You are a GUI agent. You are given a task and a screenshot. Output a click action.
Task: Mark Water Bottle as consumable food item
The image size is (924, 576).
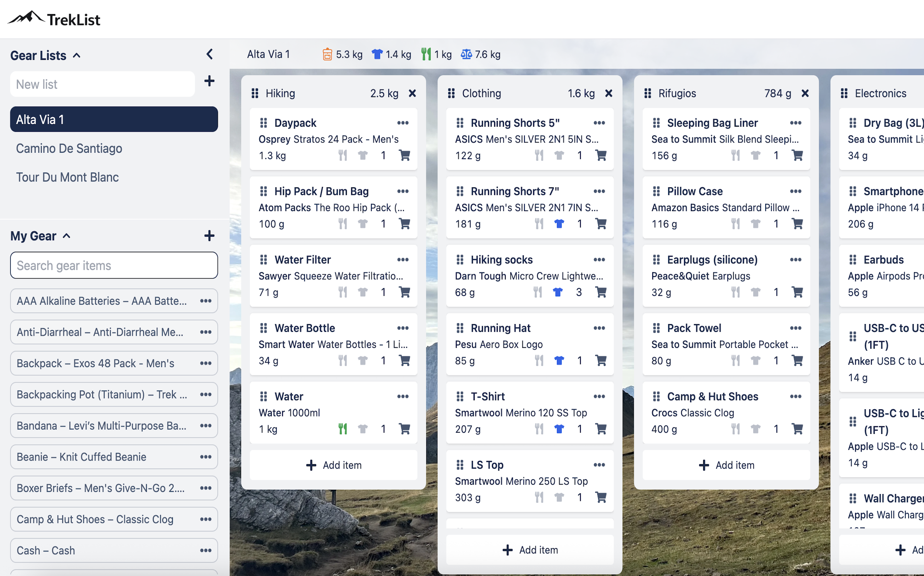(343, 361)
